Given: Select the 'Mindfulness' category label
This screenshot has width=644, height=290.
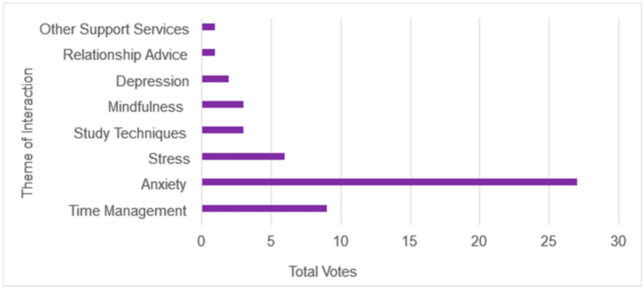Looking at the screenshot, I should [x=146, y=107].
